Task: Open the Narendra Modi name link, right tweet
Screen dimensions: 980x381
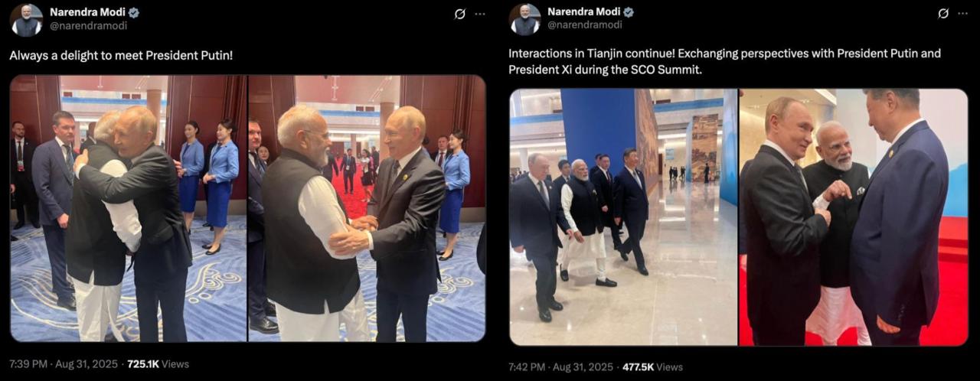Action: point(582,12)
